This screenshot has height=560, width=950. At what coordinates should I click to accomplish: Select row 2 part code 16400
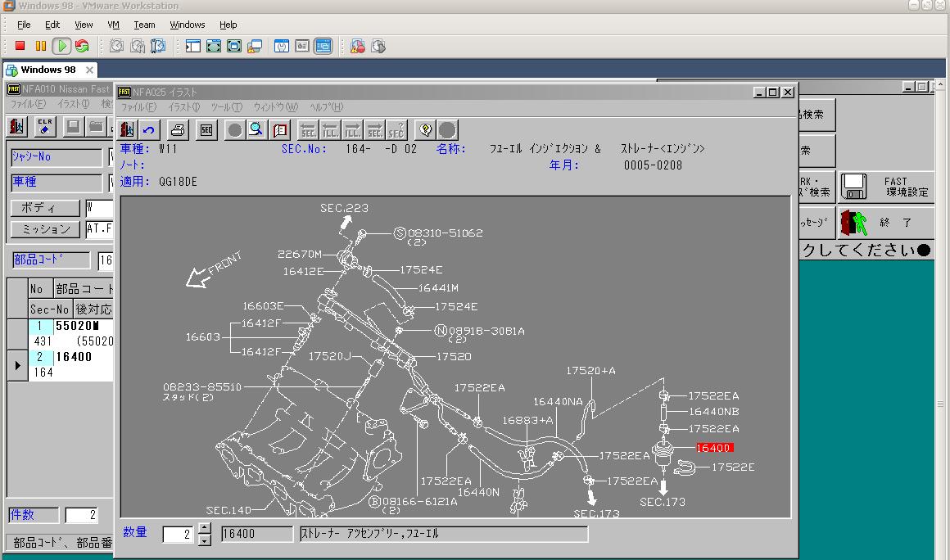74,357
